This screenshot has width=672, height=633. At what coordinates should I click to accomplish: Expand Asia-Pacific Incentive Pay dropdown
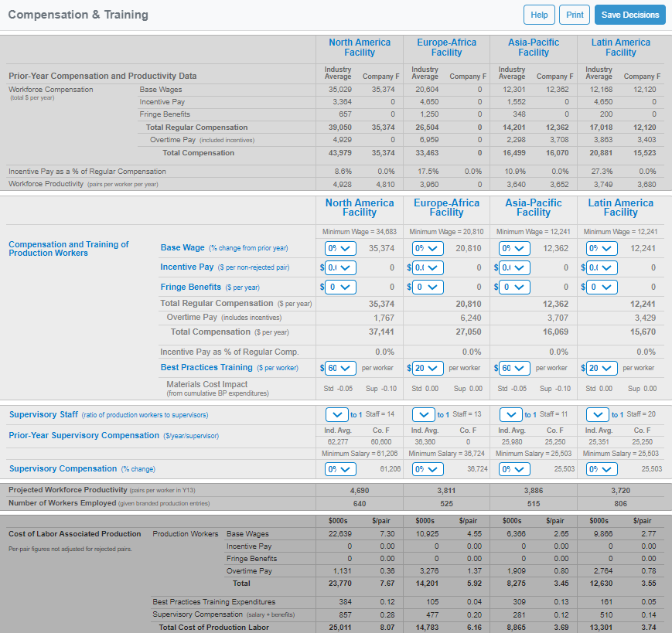pos(515,267)
